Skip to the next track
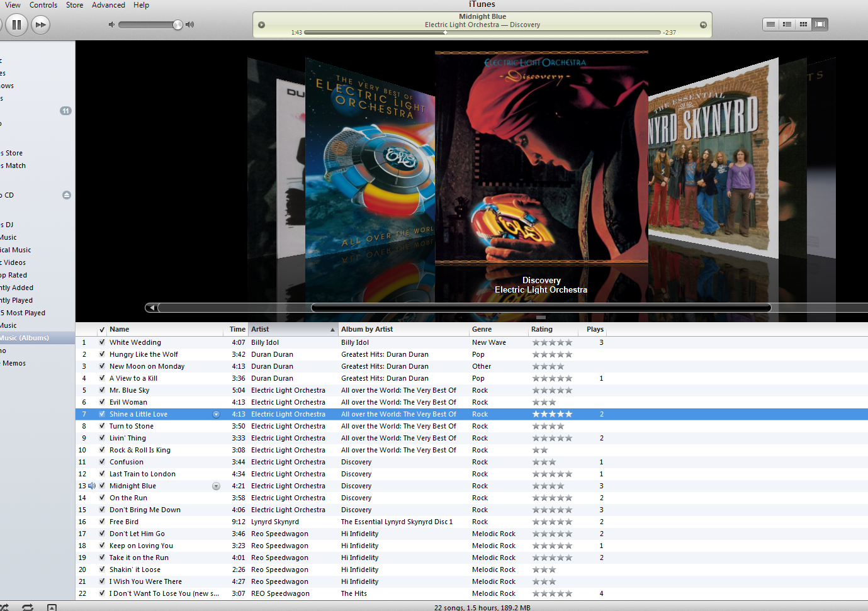868x611 pixels. 41,25
